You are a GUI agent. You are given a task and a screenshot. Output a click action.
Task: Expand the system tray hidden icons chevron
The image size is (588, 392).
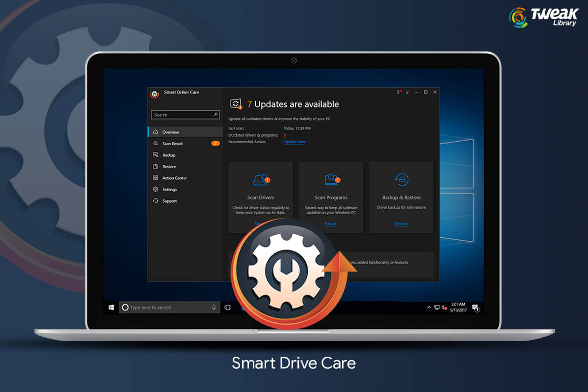429,307
